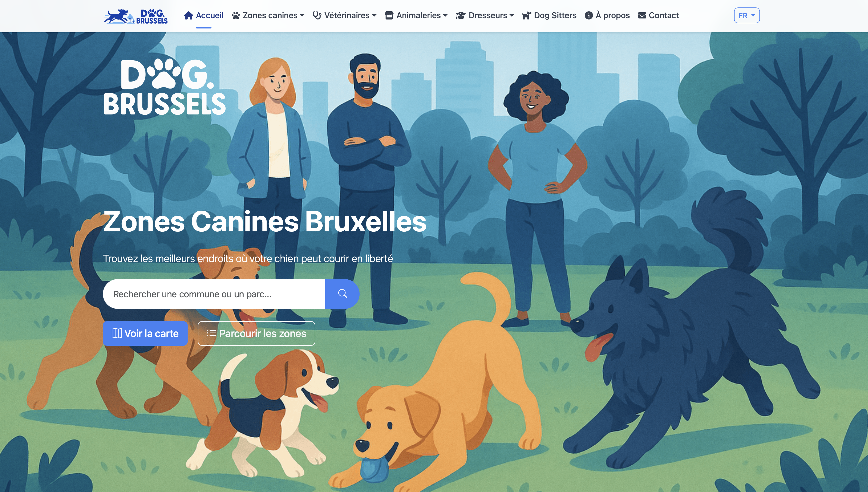Go to the Dog Sitters page
The width and height of the screenshot is (868, 492).
549,16
